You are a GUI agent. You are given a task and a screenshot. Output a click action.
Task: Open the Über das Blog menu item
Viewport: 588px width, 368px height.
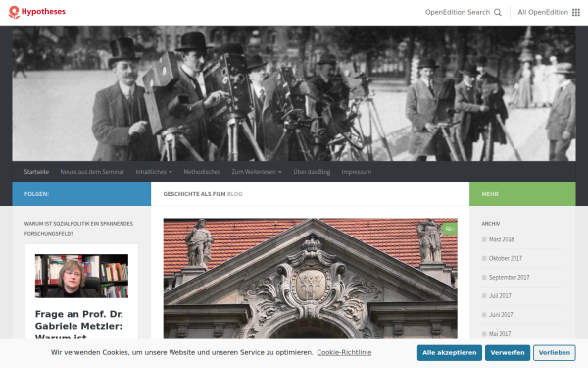(x=312, y=172)
